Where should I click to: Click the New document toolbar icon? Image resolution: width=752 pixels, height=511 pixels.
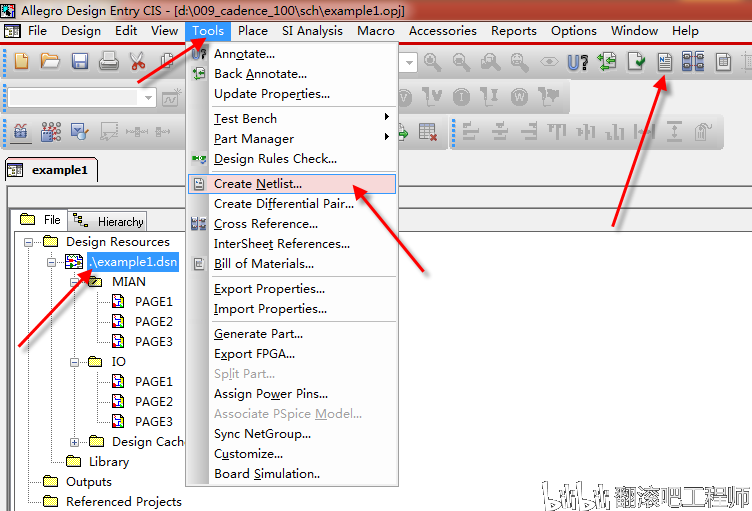[x=22, y=61]
